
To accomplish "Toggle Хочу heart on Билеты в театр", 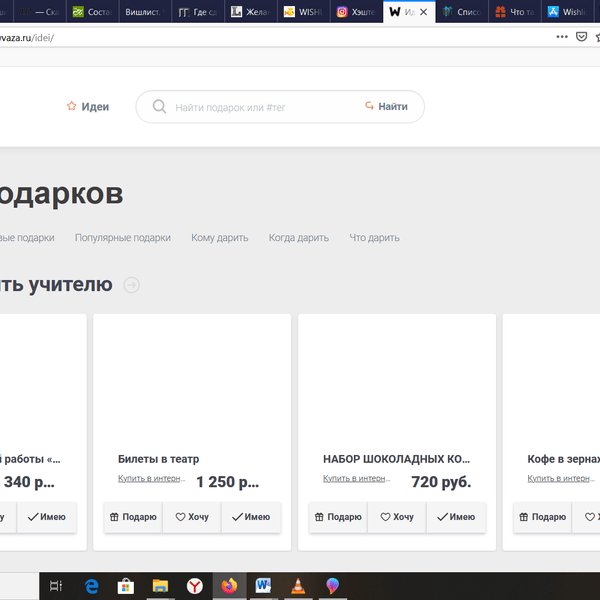I will pos(192,517).
